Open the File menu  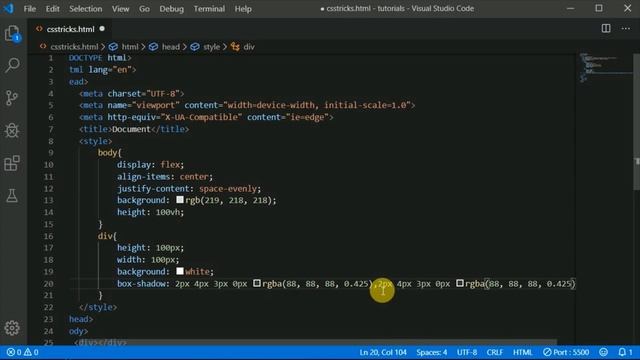(30, 9)
